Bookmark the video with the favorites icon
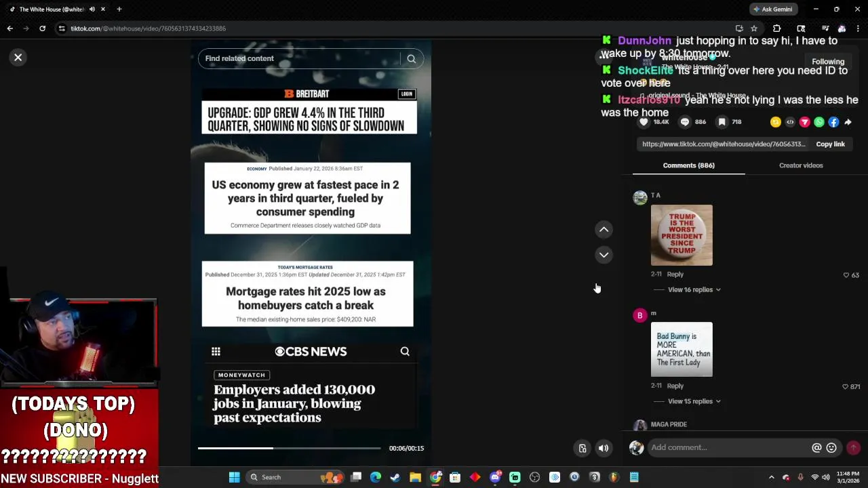This screenshot has width=868, height=488. click(722, 122)
